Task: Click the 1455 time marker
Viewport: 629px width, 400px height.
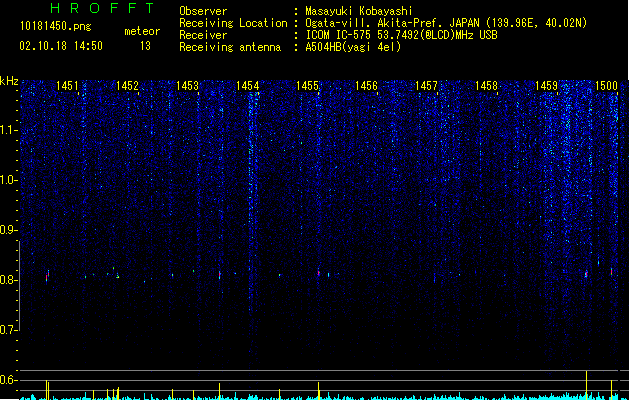Action: click(307, 86)
